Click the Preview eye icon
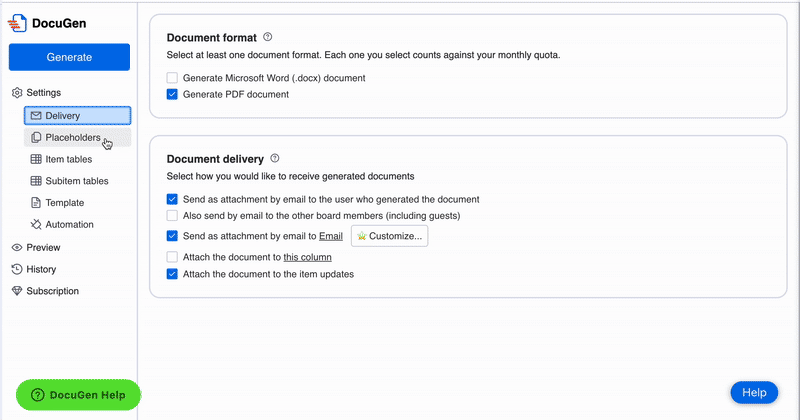Image resolution: width=800 pixels, height=420 pixels. [16, 247]
